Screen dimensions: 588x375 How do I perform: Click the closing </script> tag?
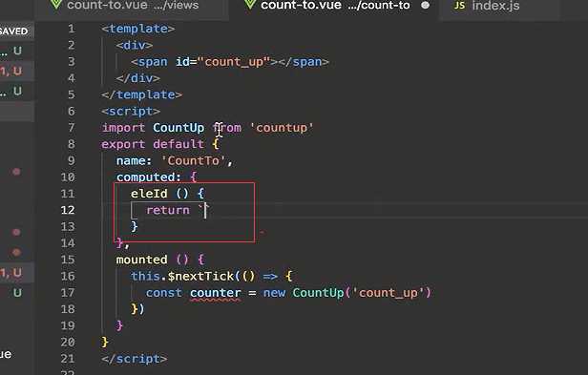coord(135,359)
